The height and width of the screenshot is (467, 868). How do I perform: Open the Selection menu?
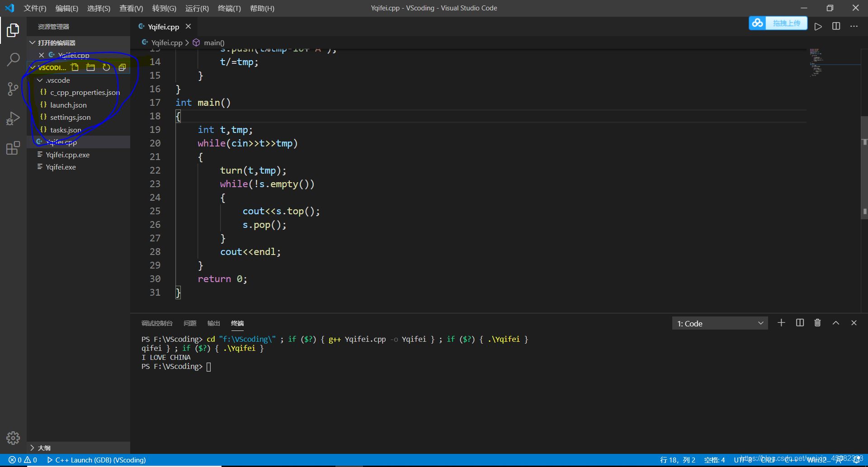click(x=99, y=8)
